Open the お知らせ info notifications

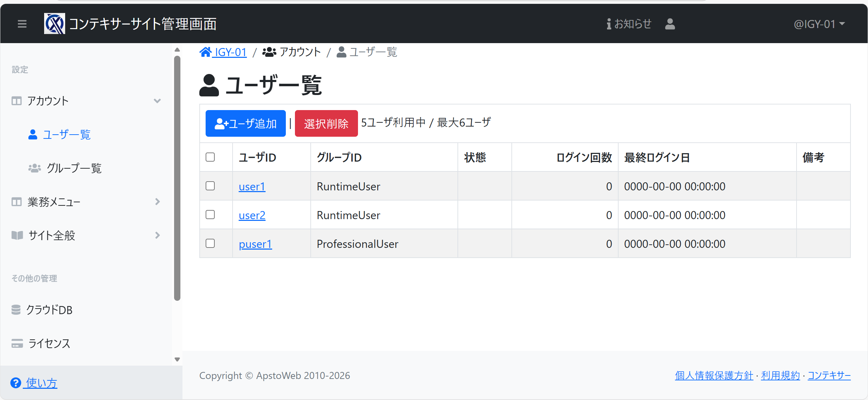pyautogui.click(x=629, y=24)
